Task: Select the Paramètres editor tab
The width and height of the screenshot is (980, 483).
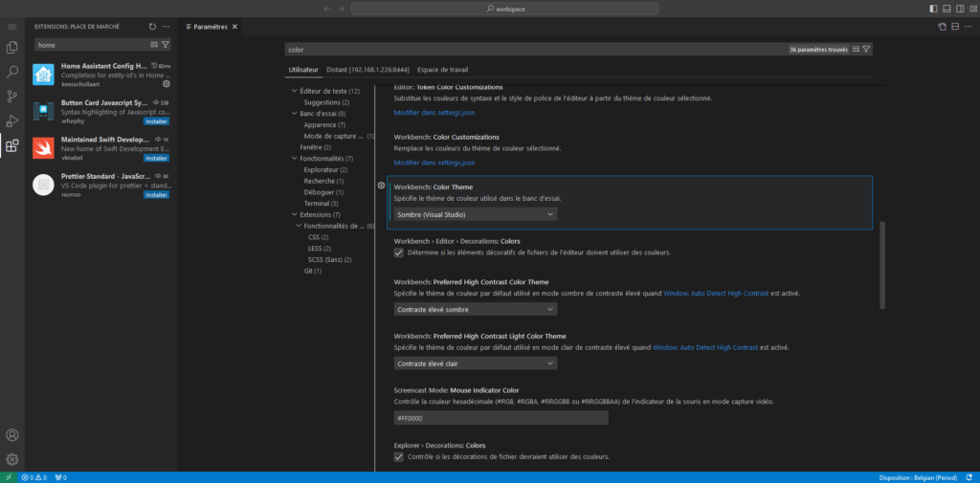Action: coord(208,27)
